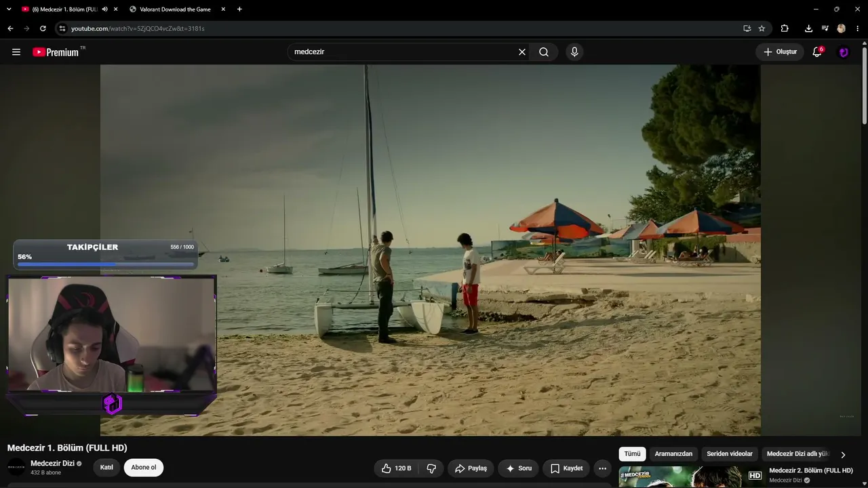Select the Aramanızdan filter chip
The image size is (868, 488).
click(x=673, y=454)
